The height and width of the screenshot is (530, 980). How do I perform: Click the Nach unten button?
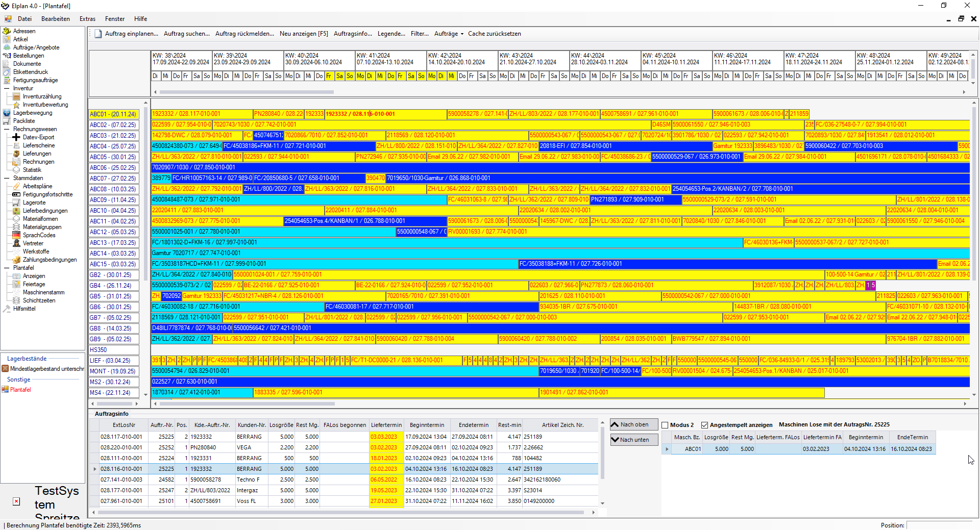point(634,440)
